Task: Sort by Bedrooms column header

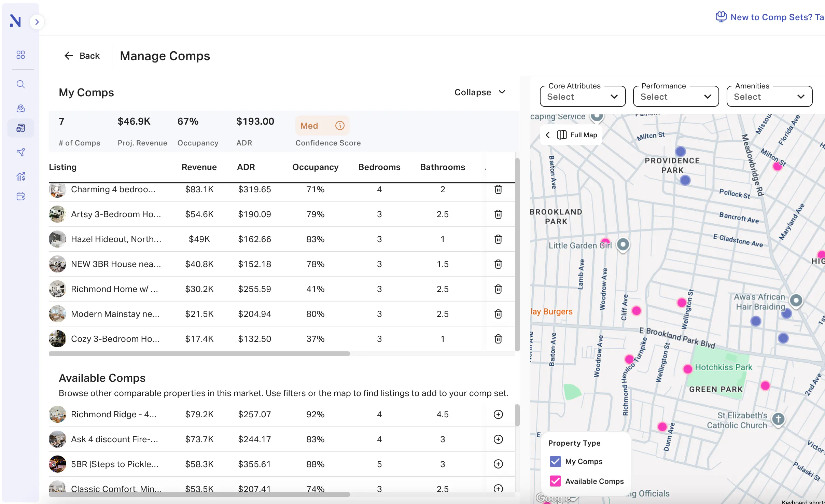Action: click(x=379, y=167)
